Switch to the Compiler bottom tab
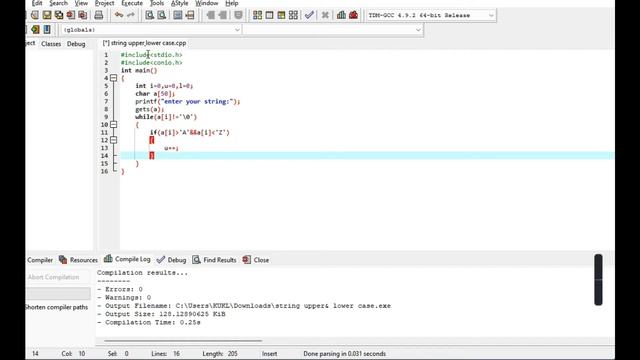Image resolution: width=640 pixels, height=360 pixels. (40, 260)
